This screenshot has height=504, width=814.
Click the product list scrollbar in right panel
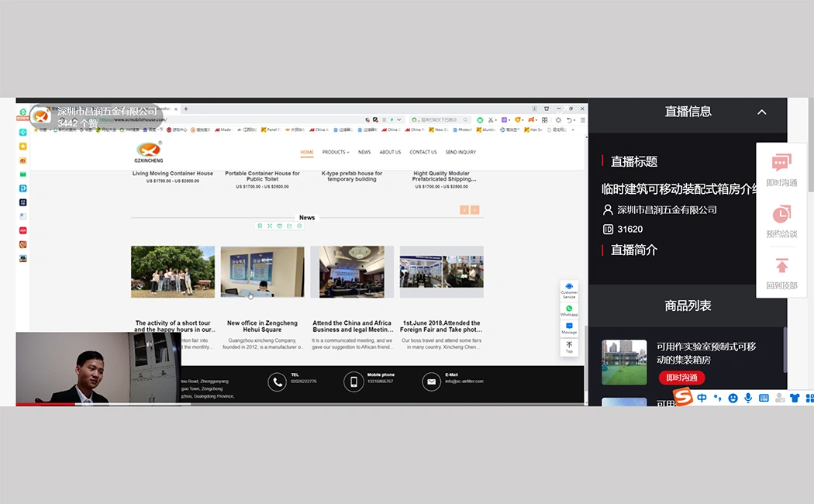click(x=785, y=350)
